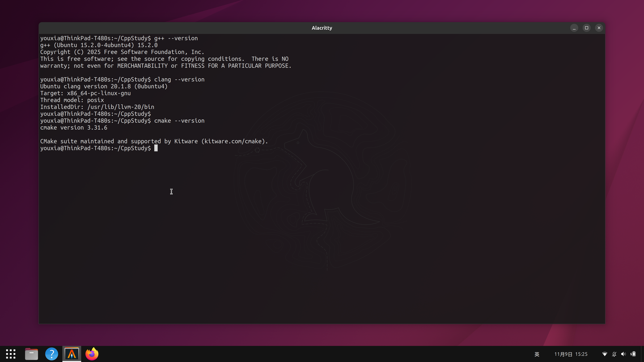Focus the Alacritty dock icon

coord(72,354)
